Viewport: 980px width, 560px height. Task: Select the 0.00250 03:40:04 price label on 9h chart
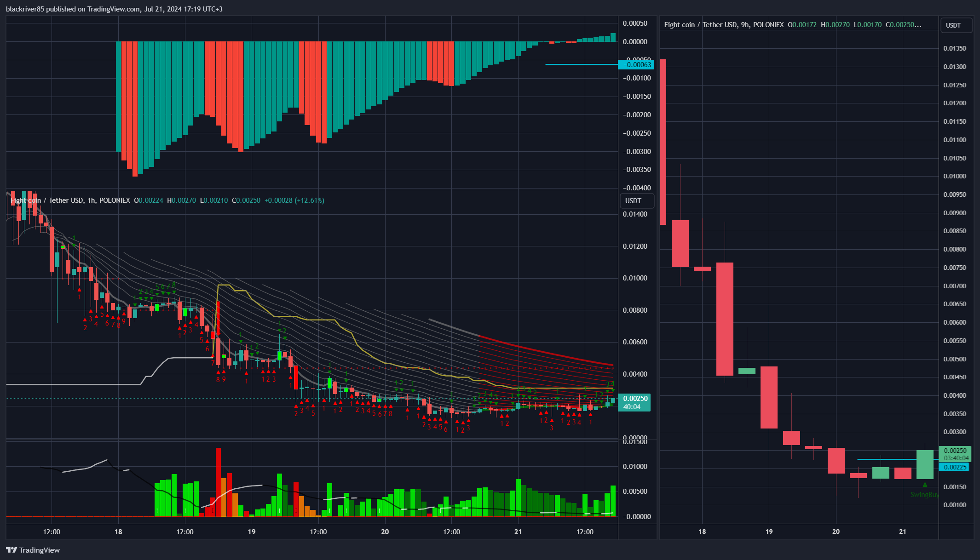pos(956,454)
